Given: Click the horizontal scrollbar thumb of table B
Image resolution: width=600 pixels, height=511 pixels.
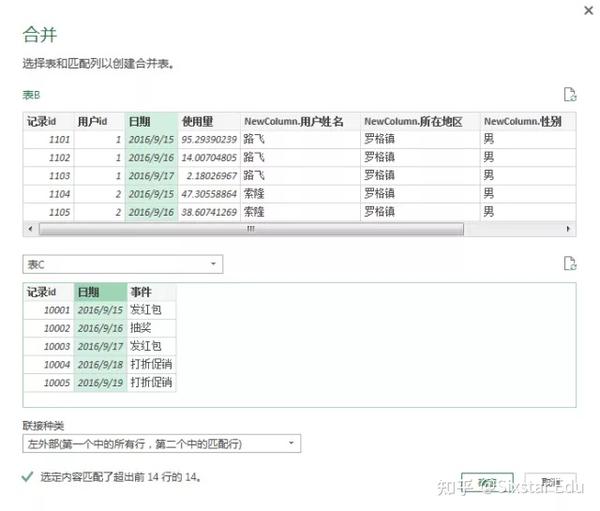Looking at the screenshot, I should click(251, 229).
